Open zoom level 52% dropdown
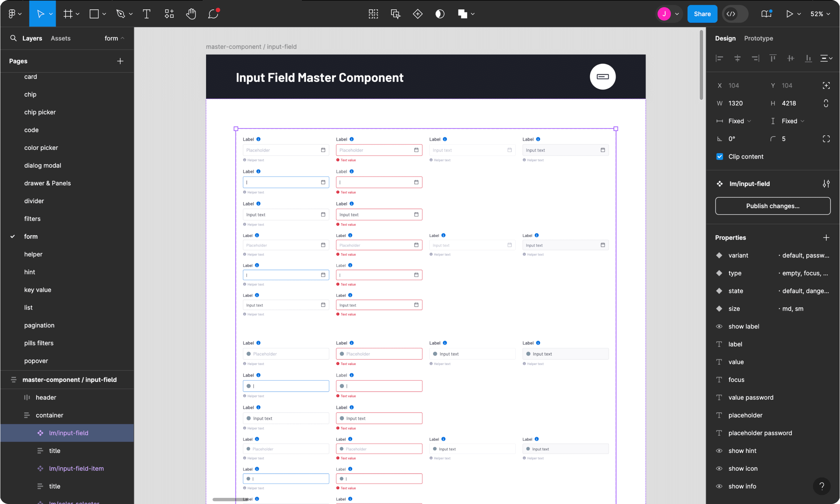The width and height of the screenshot is (840, 504). 820,14
